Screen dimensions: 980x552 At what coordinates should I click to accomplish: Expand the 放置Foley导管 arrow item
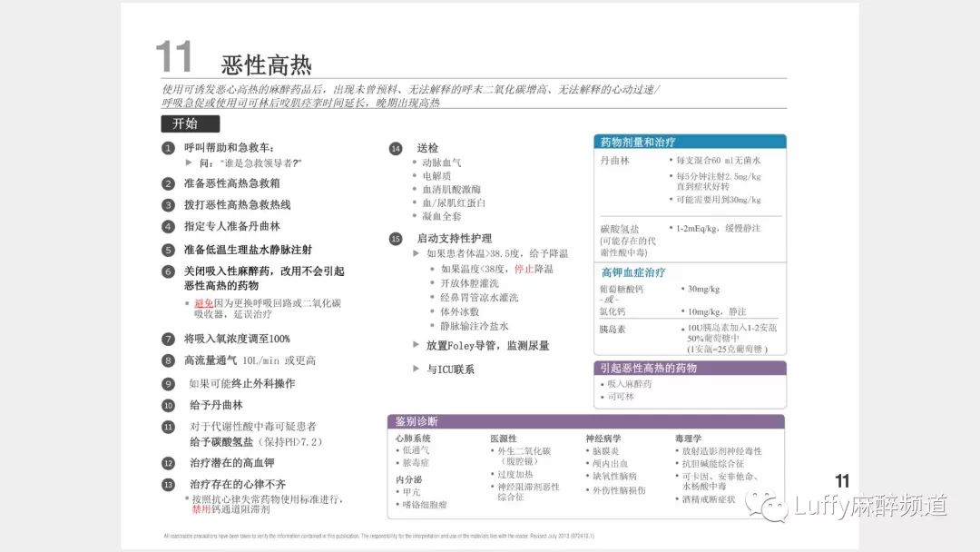point(416,346)
